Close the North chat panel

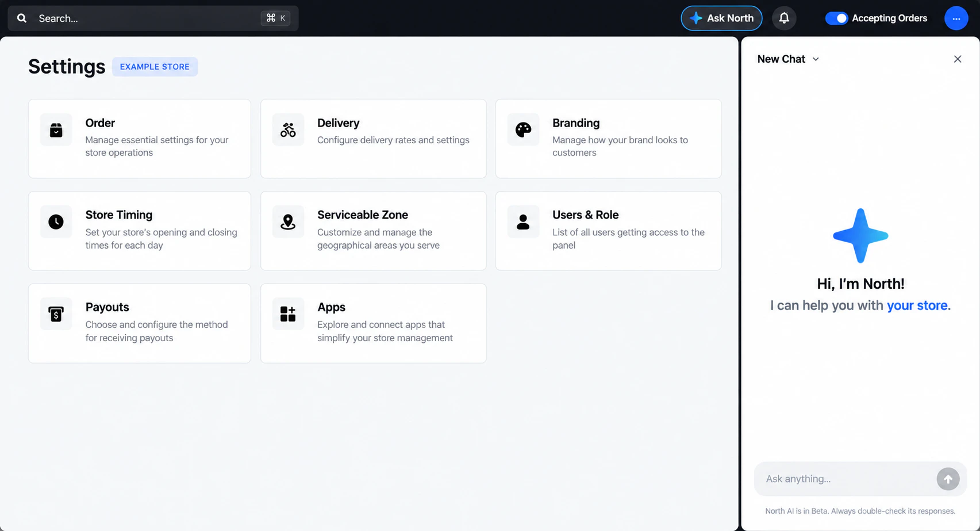click(958, 59)
